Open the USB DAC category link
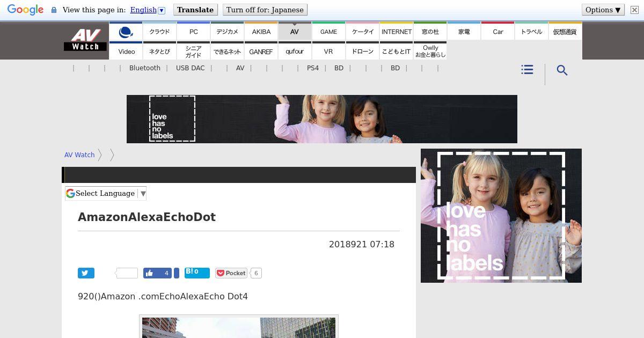The image size is (644, 338). [x=191, y=68]
